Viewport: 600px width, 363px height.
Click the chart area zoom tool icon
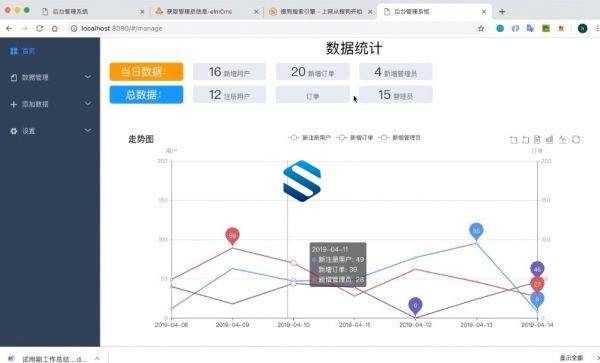(x=514, y=140)
